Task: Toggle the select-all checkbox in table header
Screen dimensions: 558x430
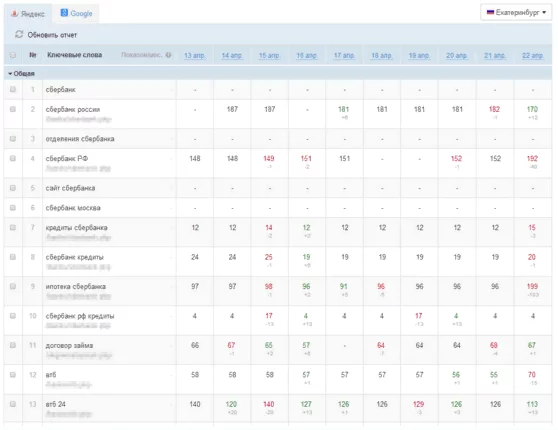Action: 13,55
